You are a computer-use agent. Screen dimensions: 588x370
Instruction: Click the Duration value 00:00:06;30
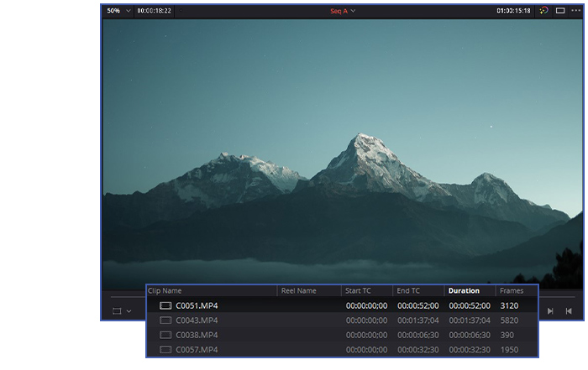470,335
